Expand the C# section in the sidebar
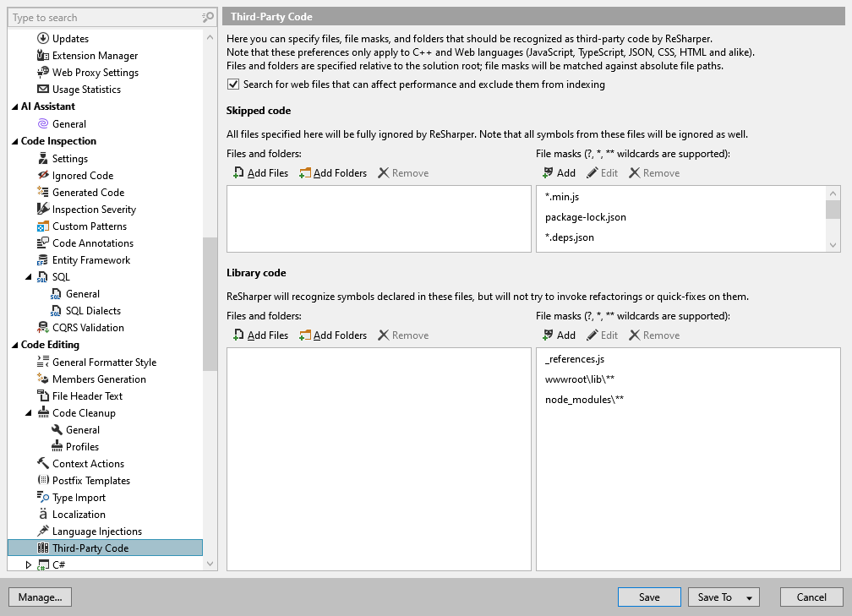The image size is (852, 616). [x=26, y=564]
